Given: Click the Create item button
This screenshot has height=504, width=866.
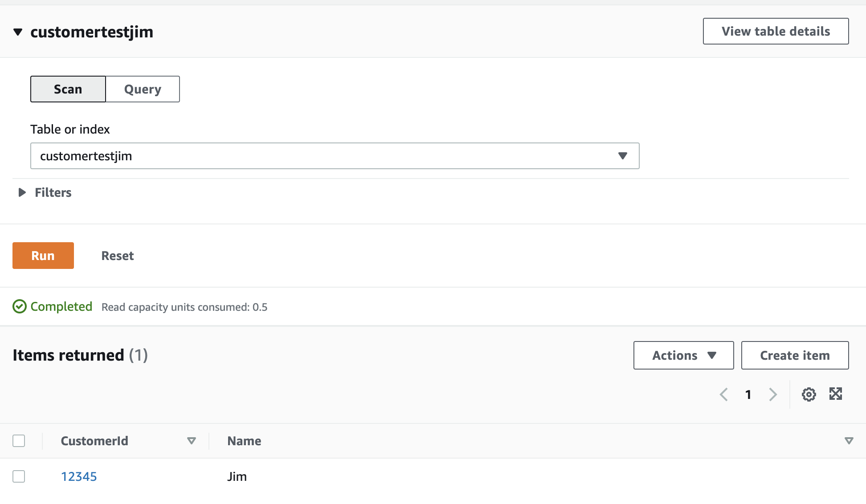Looking at the screenshot, I should (795, 355).
